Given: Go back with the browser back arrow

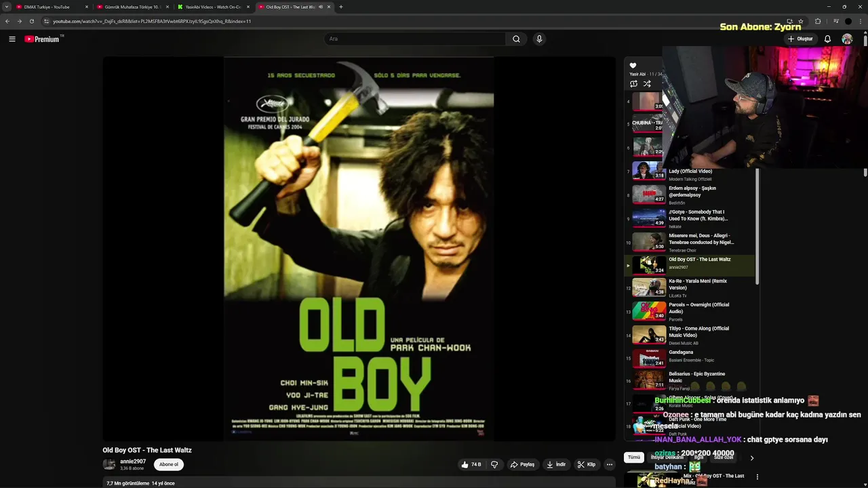Looking at the screenshot, I should 7,21.
